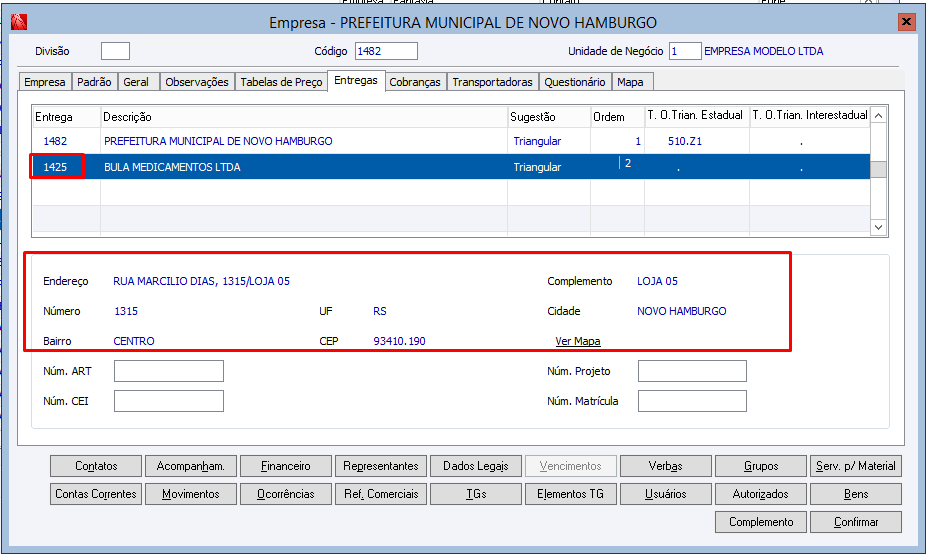Close the Empresa dialog window

tap(906, 22)
